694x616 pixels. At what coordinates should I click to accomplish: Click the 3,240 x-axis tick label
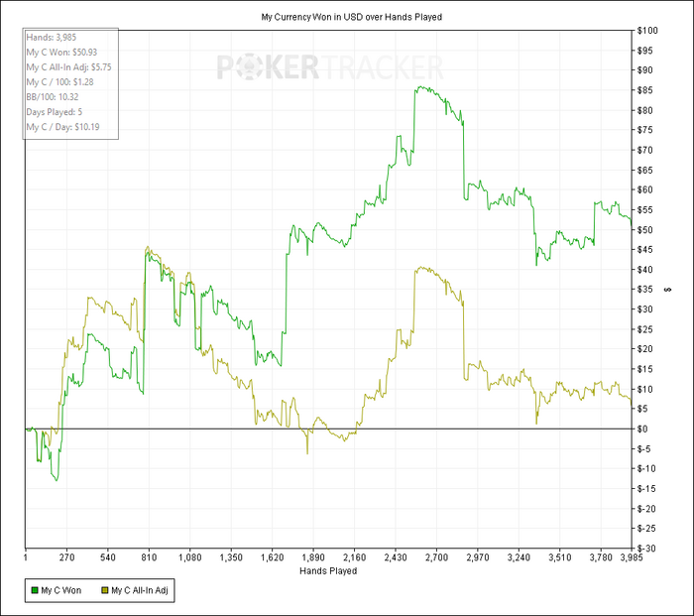pyautogui.click(x=519, y=557)
